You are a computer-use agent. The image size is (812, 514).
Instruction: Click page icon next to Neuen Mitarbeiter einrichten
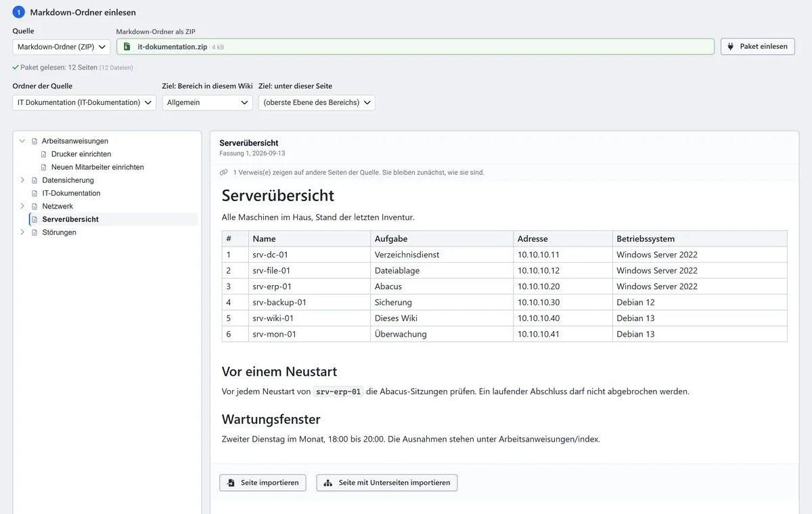coord(44,167)
